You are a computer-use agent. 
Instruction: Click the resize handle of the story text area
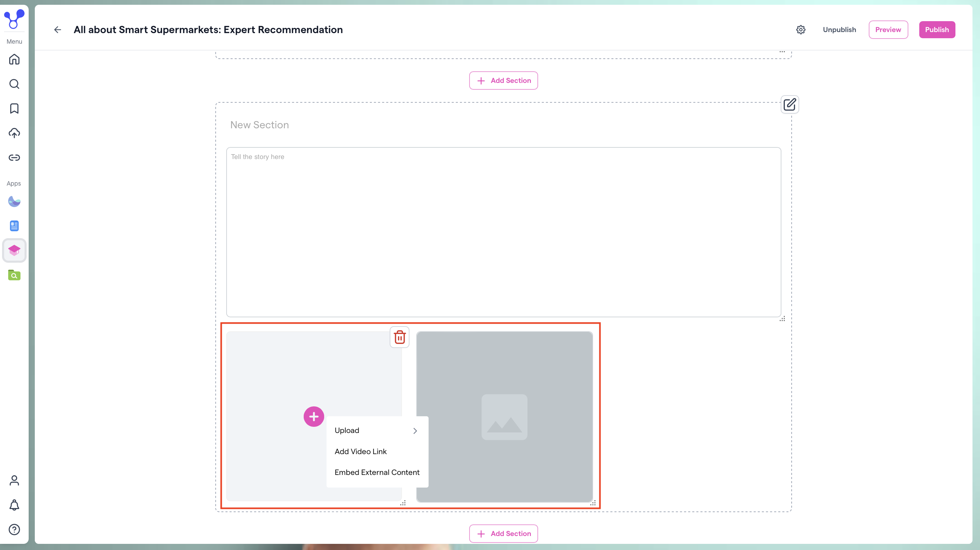pyautogui.click(x=782, y=319)
